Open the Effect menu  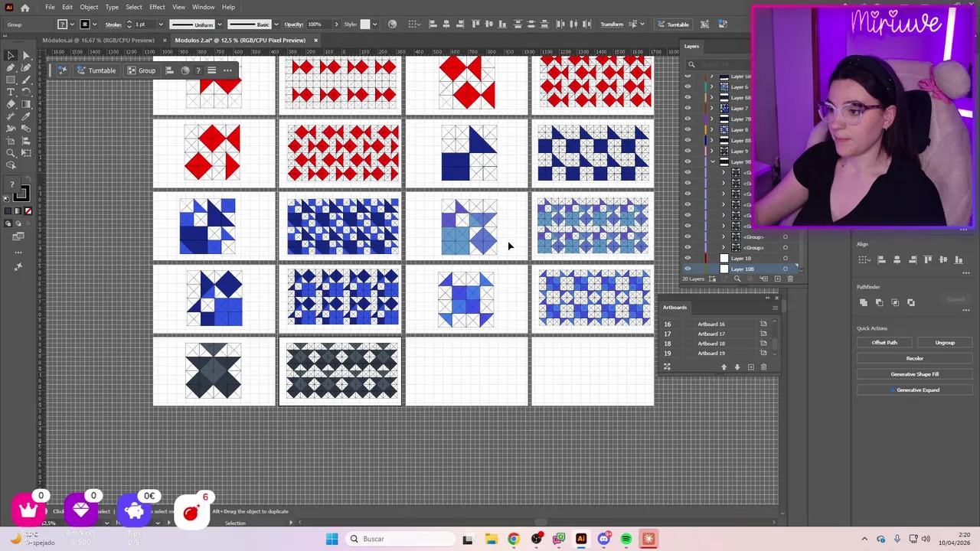tap(157, 7)
